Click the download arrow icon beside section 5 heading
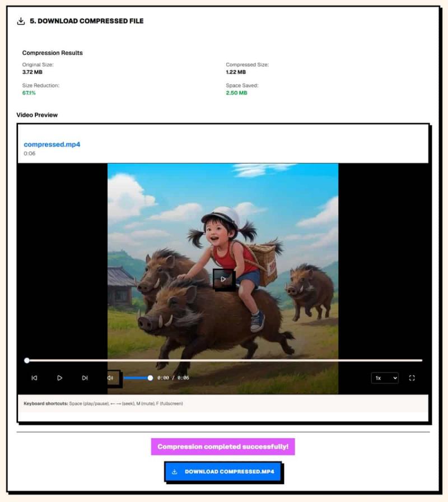This screenshot has width=448, height=502. [x=21, y=20]
